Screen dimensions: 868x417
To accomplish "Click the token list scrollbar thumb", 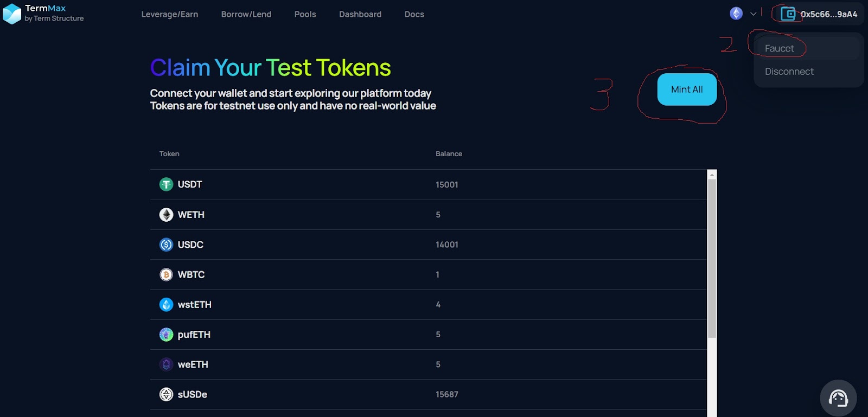I will pyautogui.click(x=712, y=258).
